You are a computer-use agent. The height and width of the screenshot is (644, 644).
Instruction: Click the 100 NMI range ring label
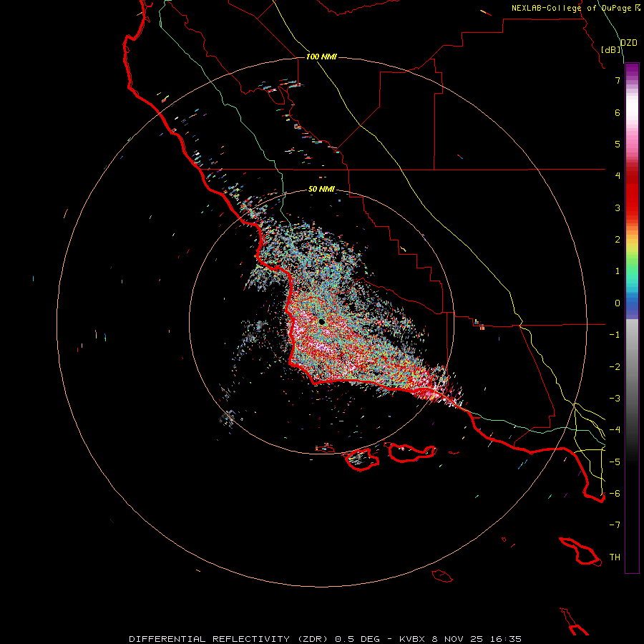321,57
